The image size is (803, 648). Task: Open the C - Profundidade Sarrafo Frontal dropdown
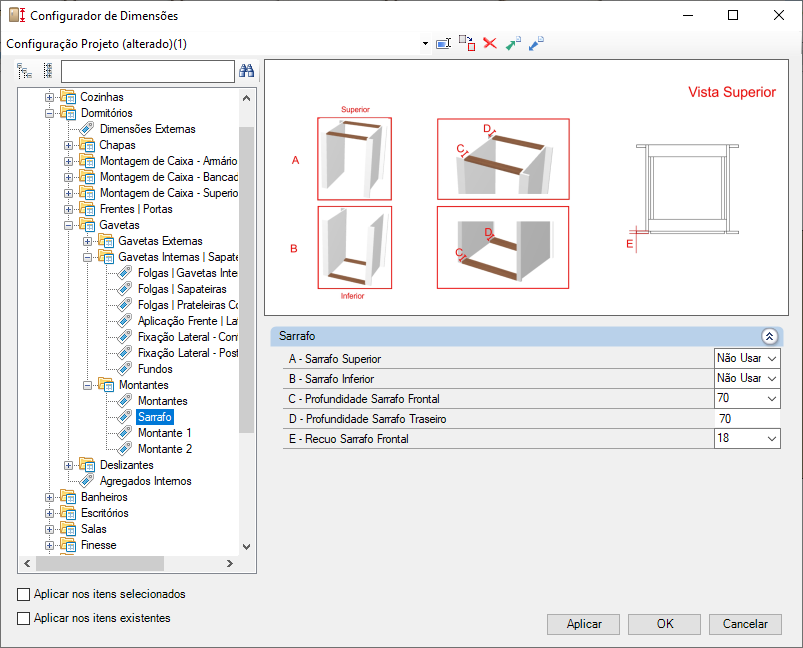click(x=772, y=399)
